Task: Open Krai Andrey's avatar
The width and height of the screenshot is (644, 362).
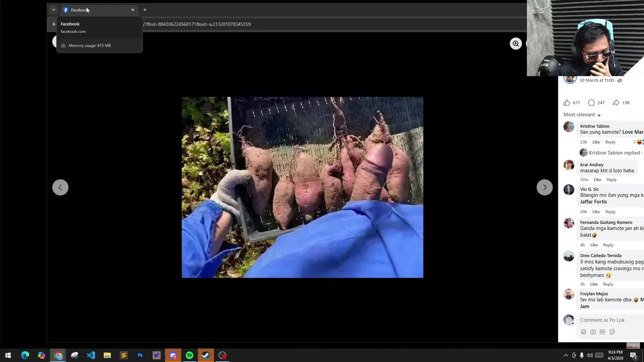Action: coord(569,165)
